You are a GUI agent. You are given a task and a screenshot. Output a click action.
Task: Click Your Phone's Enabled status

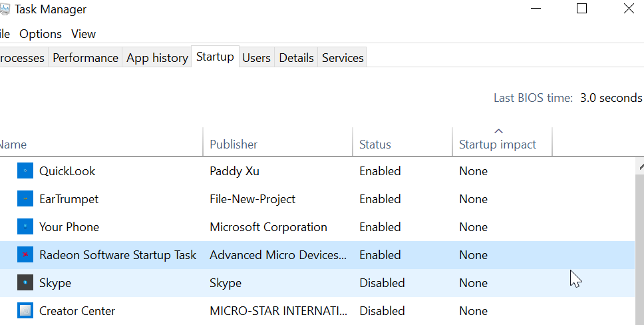pyautogui.click(x=380, y=226)
